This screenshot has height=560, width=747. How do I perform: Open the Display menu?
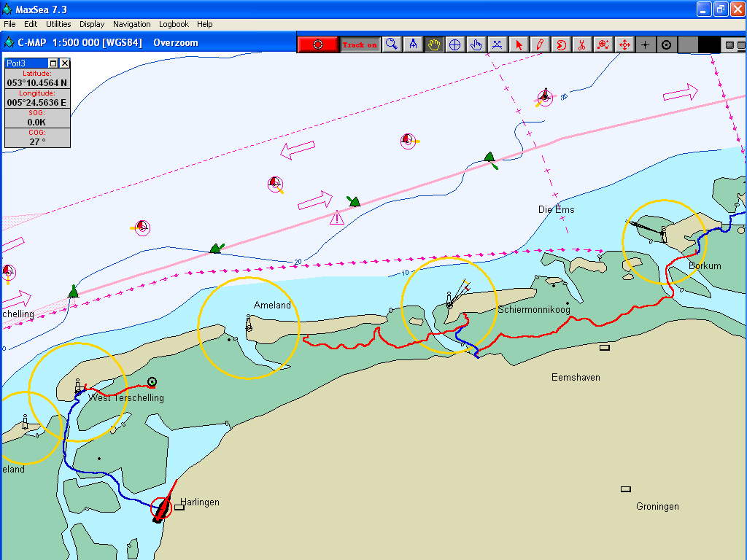pyautogui.click(x=92, y=24)
